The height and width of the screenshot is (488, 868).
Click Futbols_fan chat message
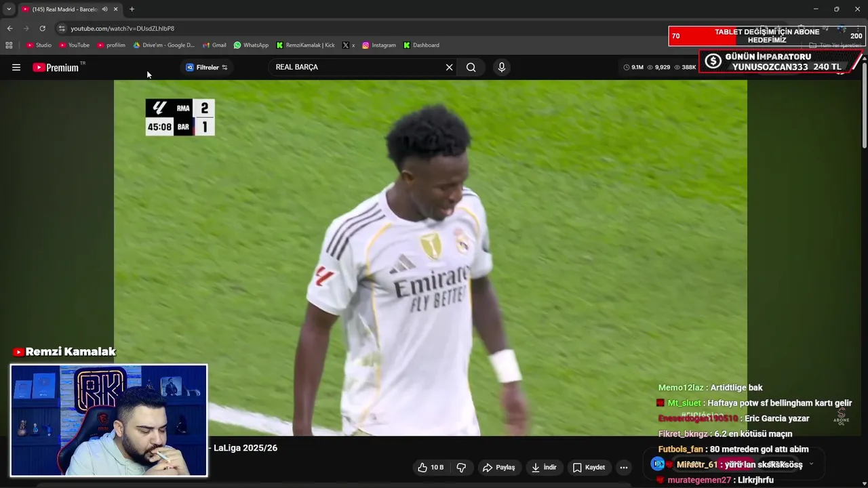733,449
